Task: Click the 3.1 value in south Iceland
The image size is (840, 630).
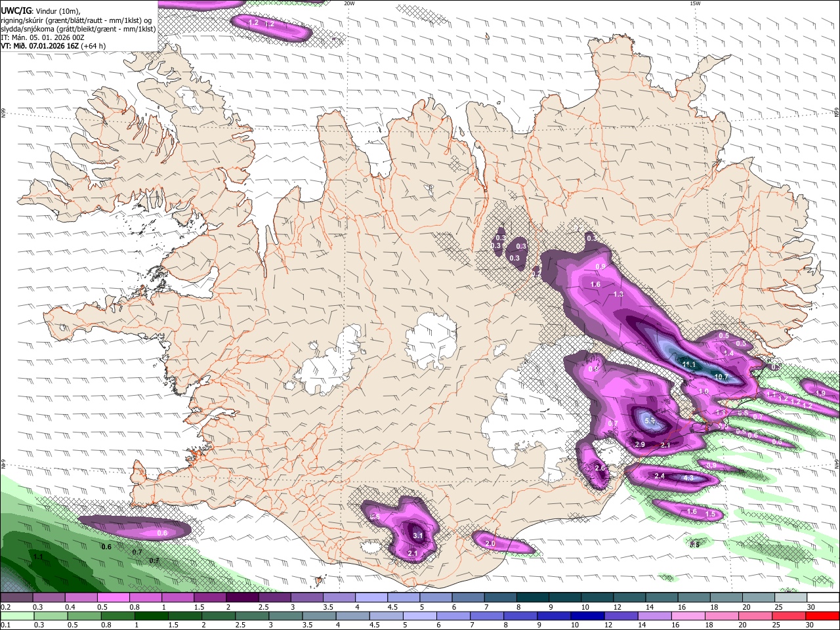Action: pos(418,535)
